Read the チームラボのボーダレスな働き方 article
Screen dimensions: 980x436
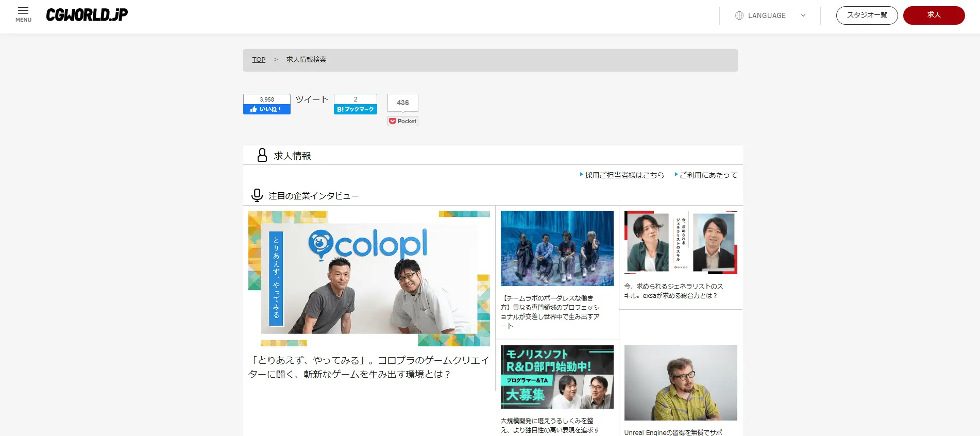550,312
